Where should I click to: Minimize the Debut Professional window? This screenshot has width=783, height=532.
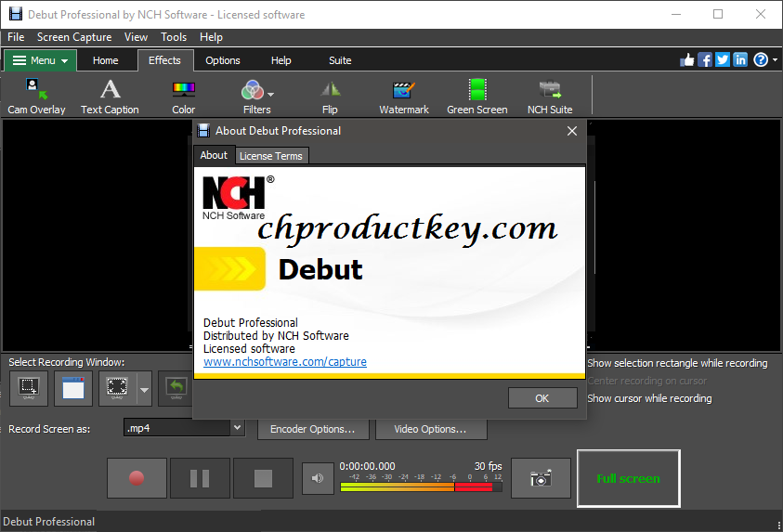[676, 14]
